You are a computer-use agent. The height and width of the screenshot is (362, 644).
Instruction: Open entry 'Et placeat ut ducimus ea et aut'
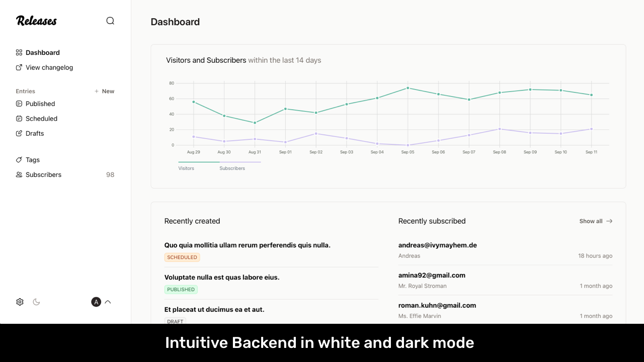(214, 310)
